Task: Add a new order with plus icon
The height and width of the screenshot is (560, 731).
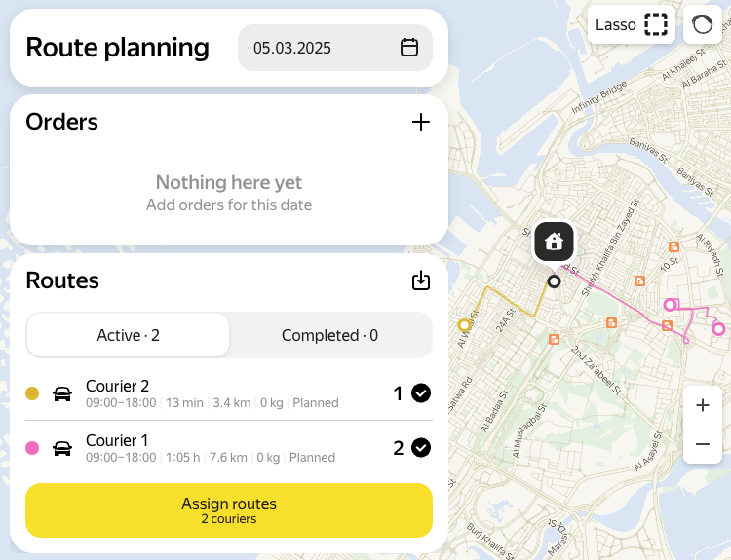Action: coord(420,122)
